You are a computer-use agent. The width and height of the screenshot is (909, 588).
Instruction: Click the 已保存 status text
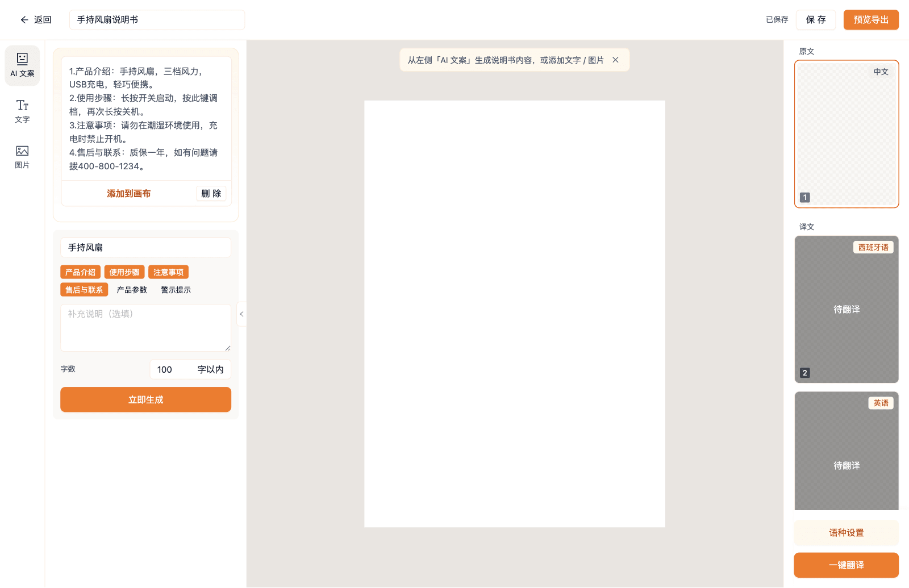point(777,20)
